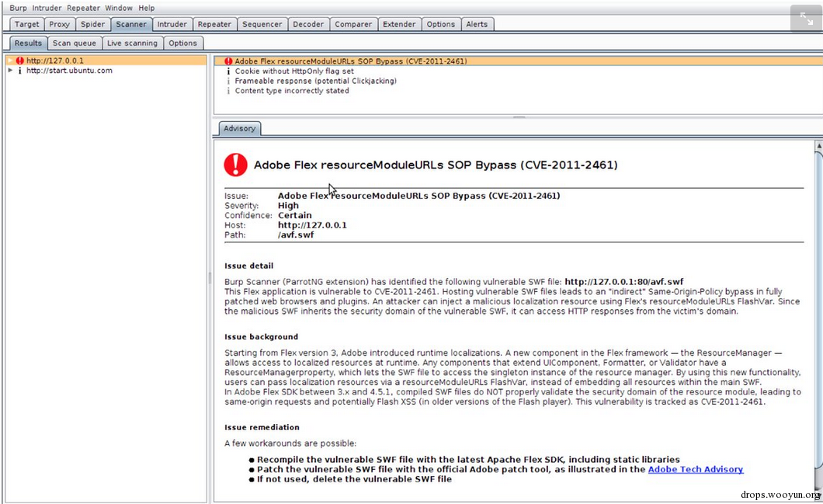
Task: Expand the http://127.0.0.1 tree node
Action: [x=10, y=61]
